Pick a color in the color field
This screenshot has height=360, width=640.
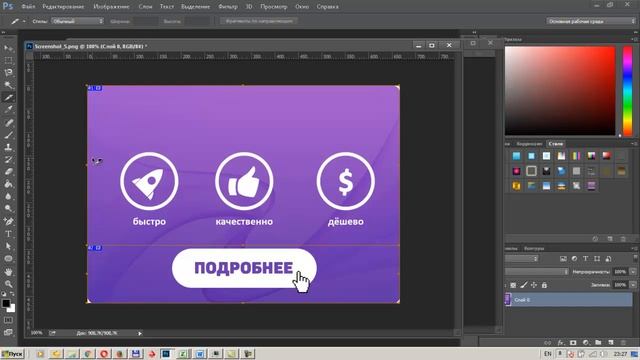560,91
